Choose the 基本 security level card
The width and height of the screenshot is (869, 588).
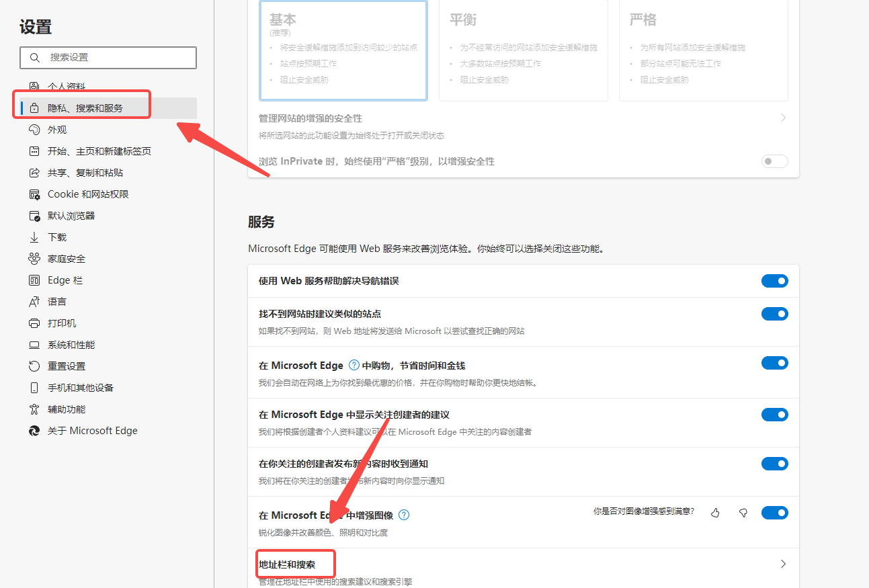[x=343, y=50]
